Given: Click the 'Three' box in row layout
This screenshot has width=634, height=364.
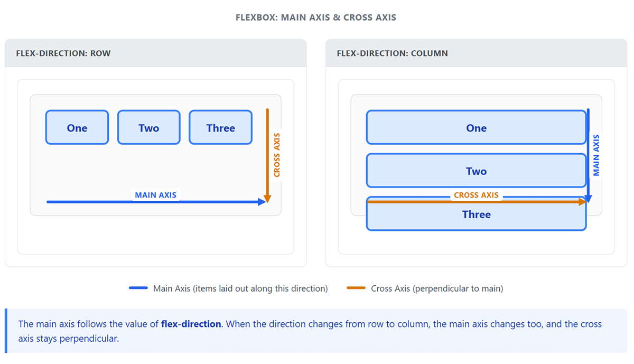Looking at the screenshot, I should [x=221, y=127].
